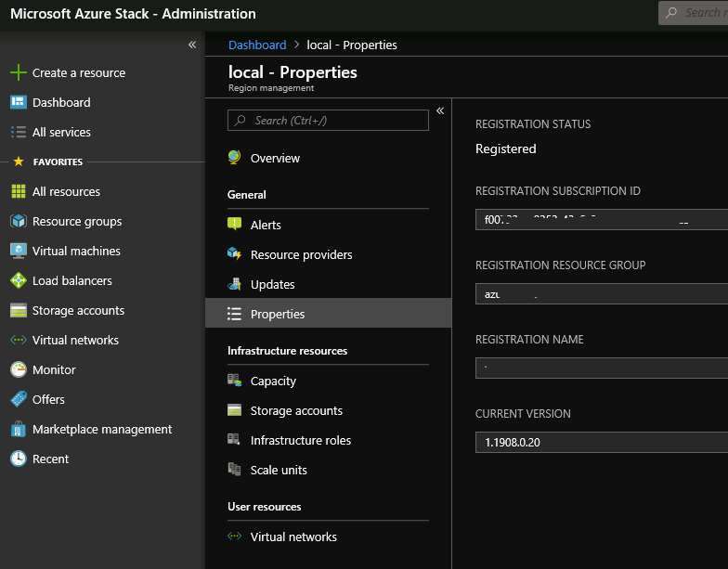The image size is (728, 569).
Task: Click the Recent clock icon
Action: click(19, 459)
